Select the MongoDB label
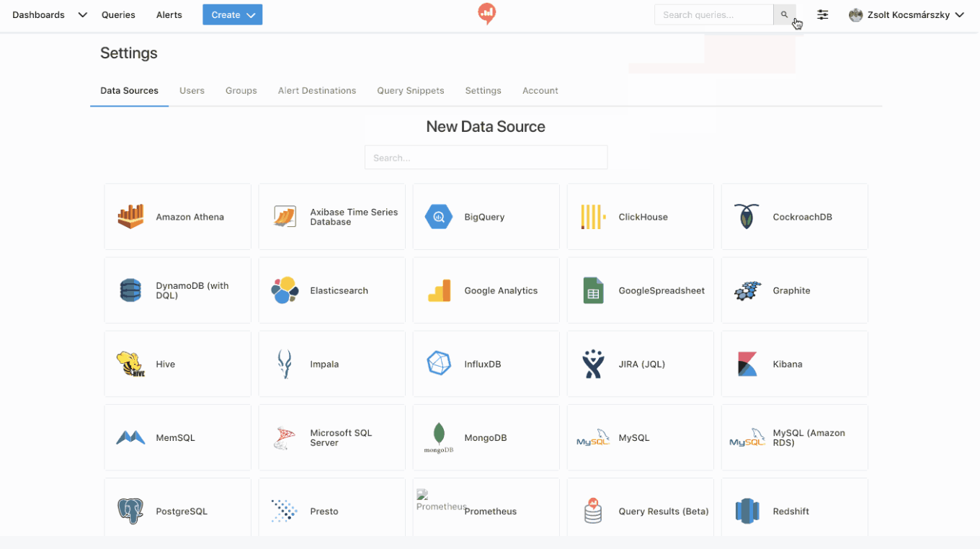980x549 pixels. (x=485, y=437)
